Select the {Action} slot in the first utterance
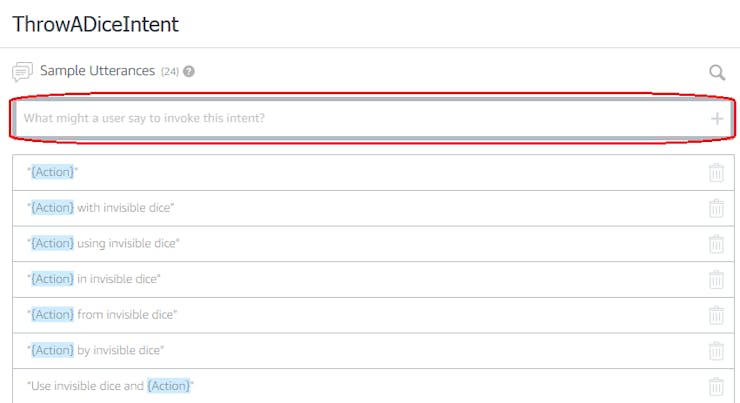This screenshot has width=740, height=403. 52,172
